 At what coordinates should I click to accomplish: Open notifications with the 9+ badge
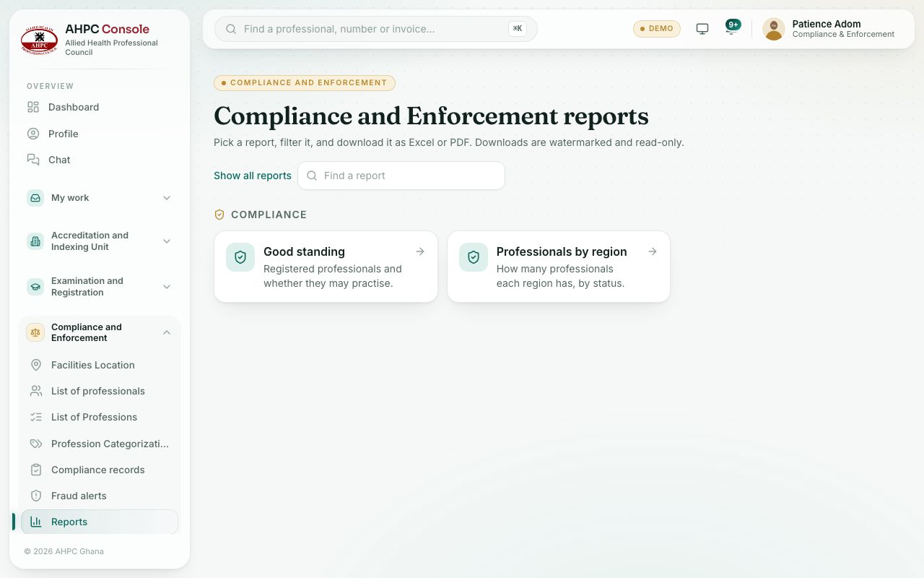coord(732,28)
